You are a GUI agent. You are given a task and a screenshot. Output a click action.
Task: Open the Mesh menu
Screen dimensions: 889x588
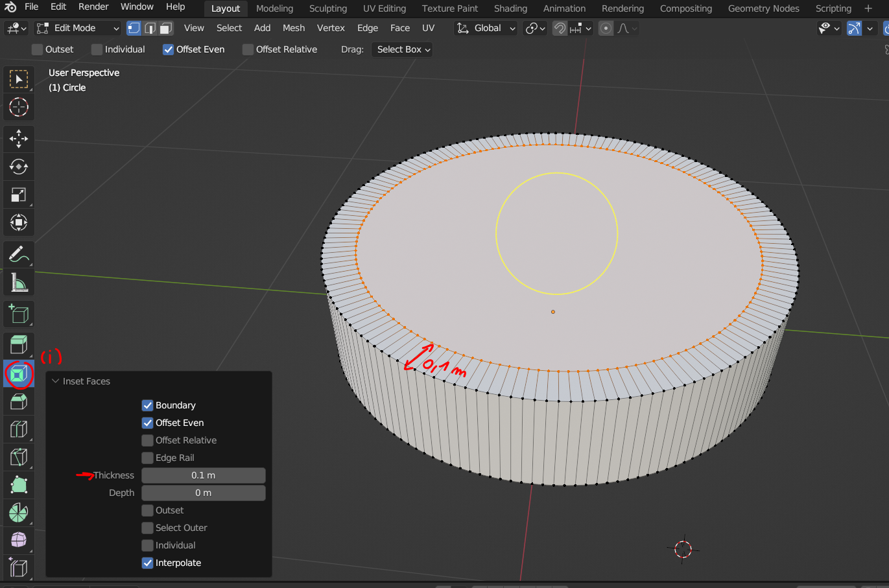point(294,28)
